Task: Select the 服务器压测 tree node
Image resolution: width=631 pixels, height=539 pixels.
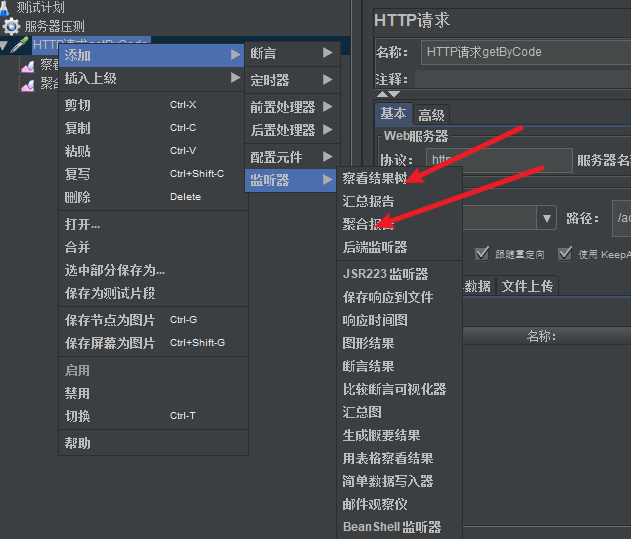Action: click(54, 27)
